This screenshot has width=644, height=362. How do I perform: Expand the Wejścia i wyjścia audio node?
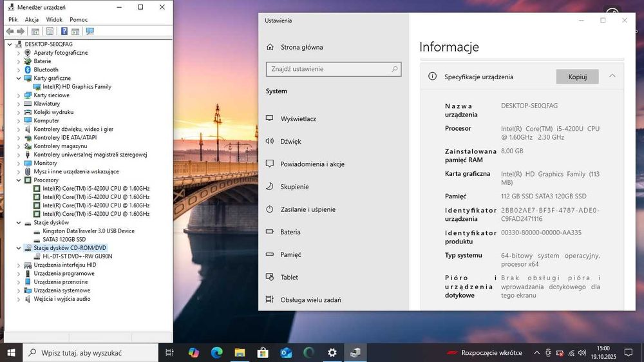pos(19,299)
